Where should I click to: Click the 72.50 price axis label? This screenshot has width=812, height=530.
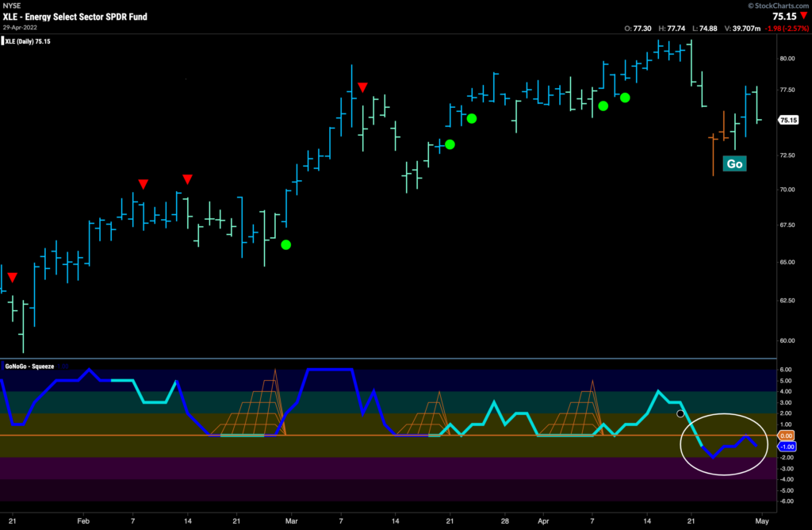click(787, 156)
